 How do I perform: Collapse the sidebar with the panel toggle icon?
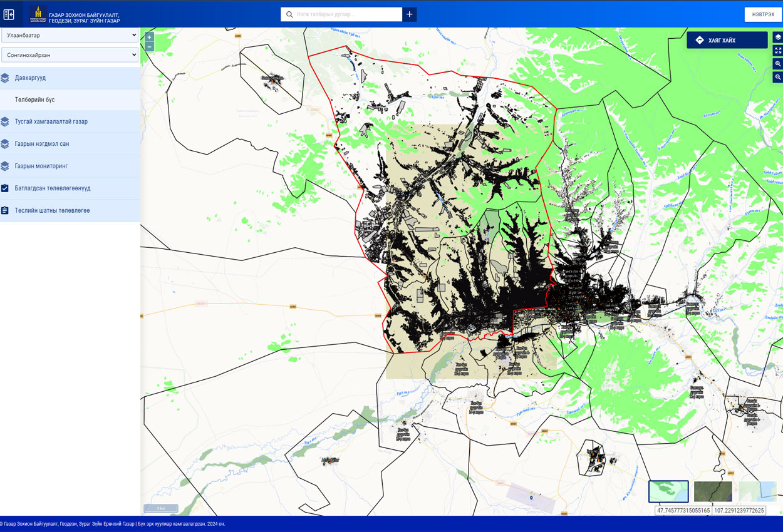(x=9, y=14)
